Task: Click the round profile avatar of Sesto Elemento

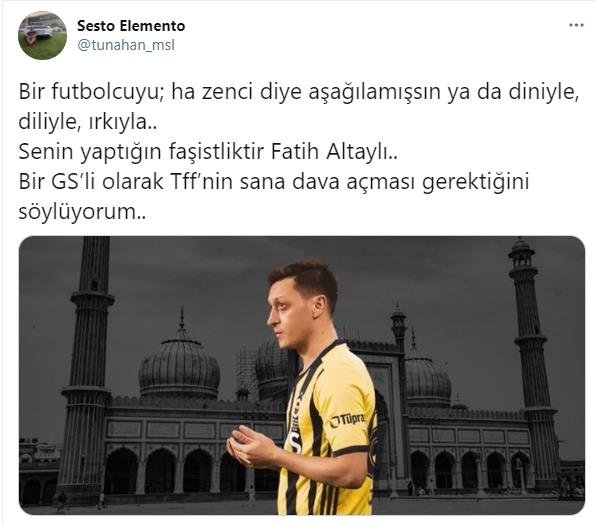Action: point(43,35)
